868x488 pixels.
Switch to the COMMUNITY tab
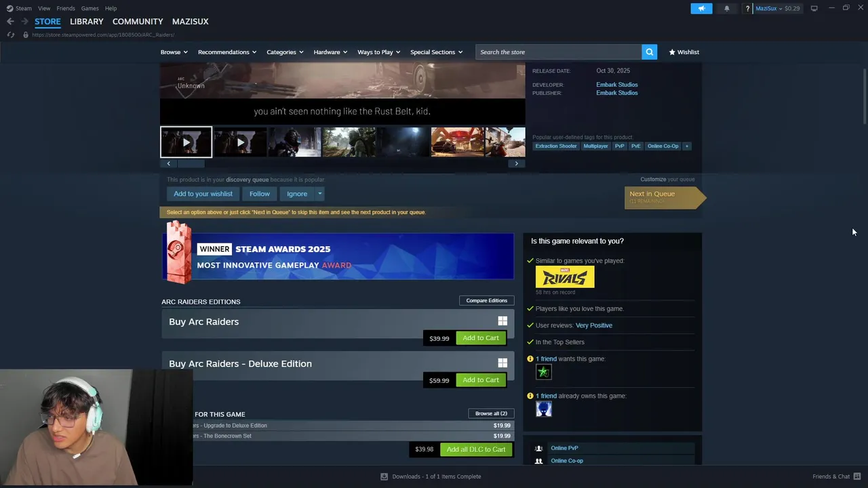[138, 22]
